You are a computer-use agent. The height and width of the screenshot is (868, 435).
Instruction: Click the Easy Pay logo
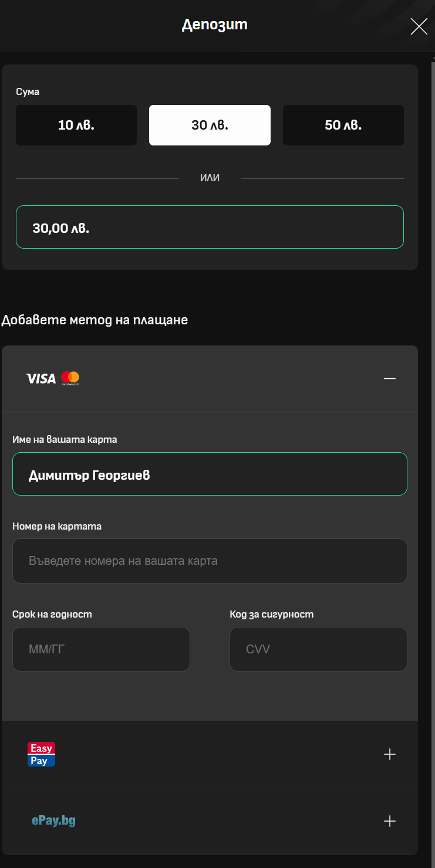click(41, 754)
